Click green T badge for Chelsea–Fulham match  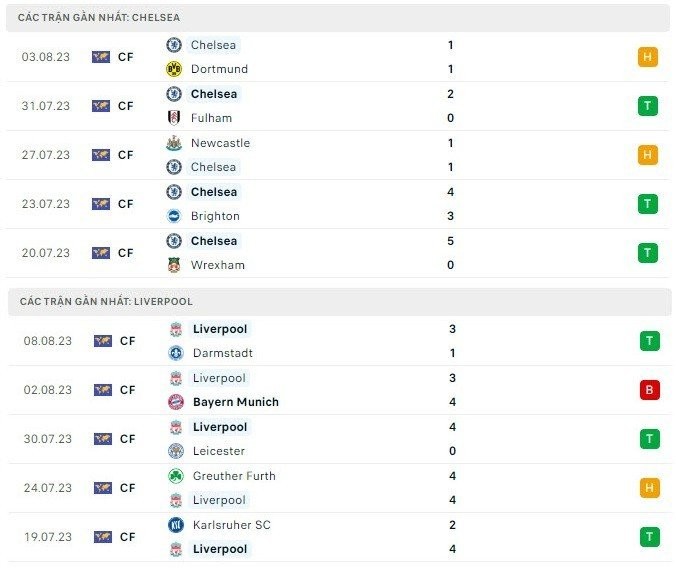point(648,106)
